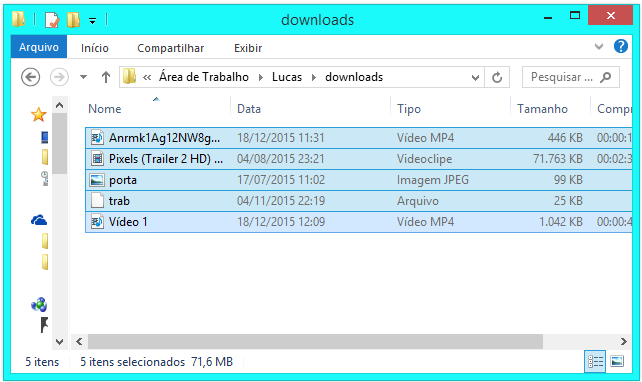This screenshot has height=382, width=642.
Task: Go forward with the Forward arrow
Action: (59, 77)
